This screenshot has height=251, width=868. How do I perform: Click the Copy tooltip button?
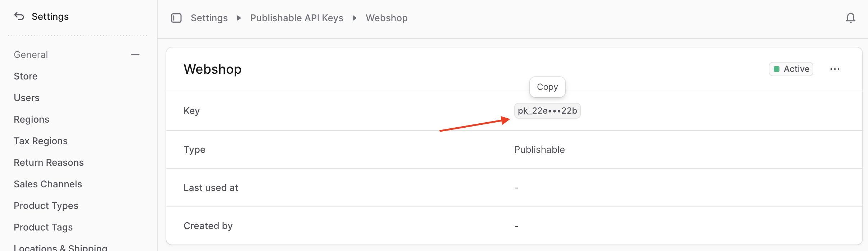547,87
